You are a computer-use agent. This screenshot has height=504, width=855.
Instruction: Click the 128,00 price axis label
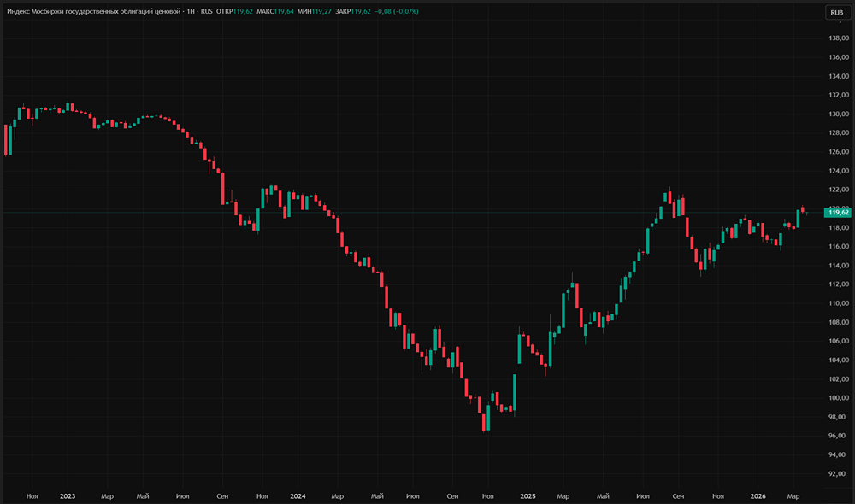839,133
